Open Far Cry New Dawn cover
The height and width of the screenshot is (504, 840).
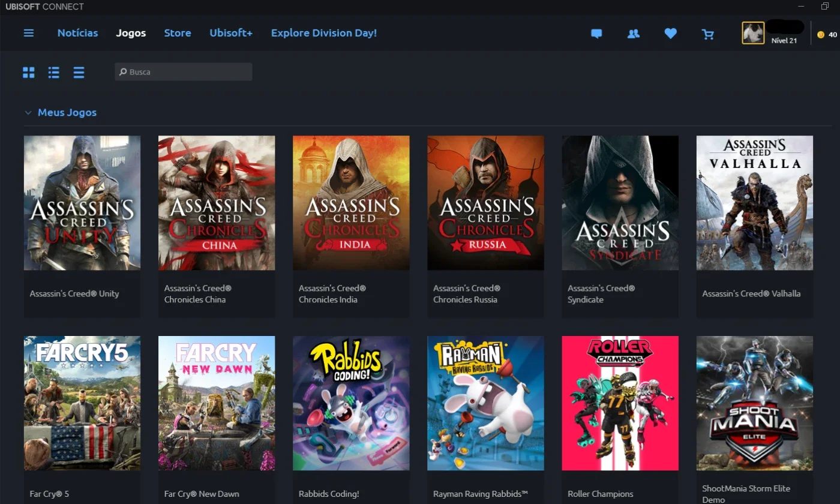(217, 403)
